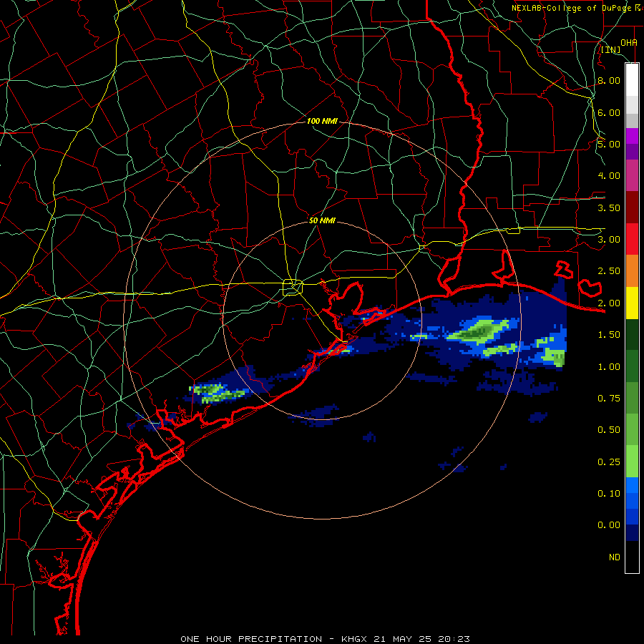
Task: Select the 2.50 legend value
Action: pyautogui.click(x=609, y=271)
